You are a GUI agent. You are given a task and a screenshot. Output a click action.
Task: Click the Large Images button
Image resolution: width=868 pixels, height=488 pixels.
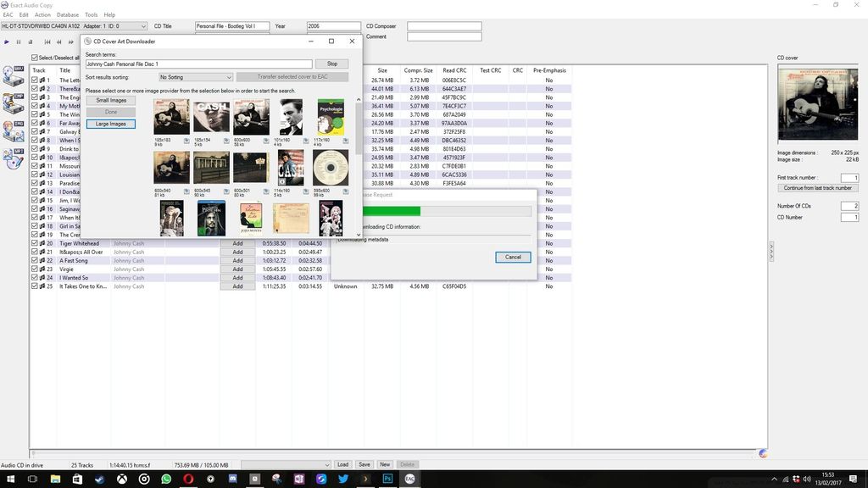pyautogui.click(x=110, y=124)
